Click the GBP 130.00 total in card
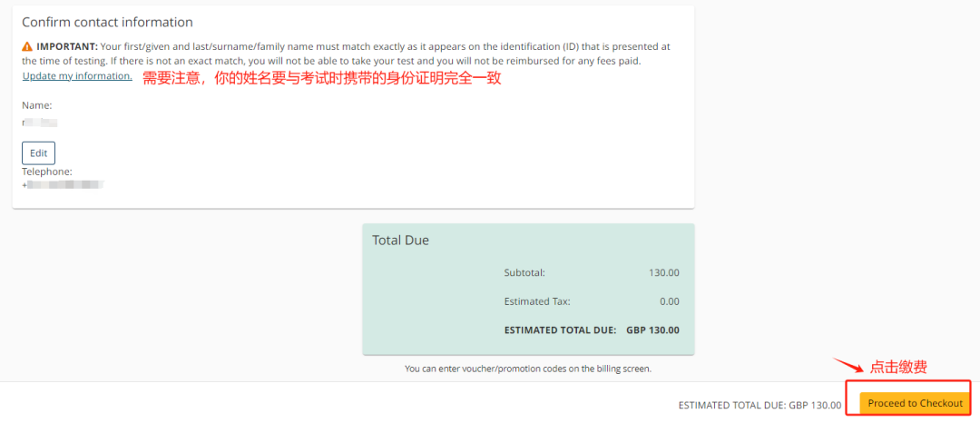 (x=652, y=330)
